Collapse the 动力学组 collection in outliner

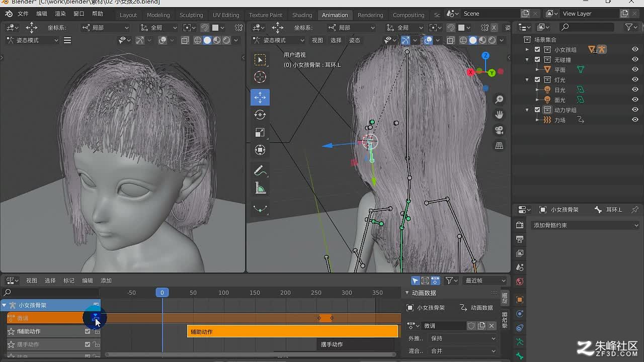pos(527,110)
